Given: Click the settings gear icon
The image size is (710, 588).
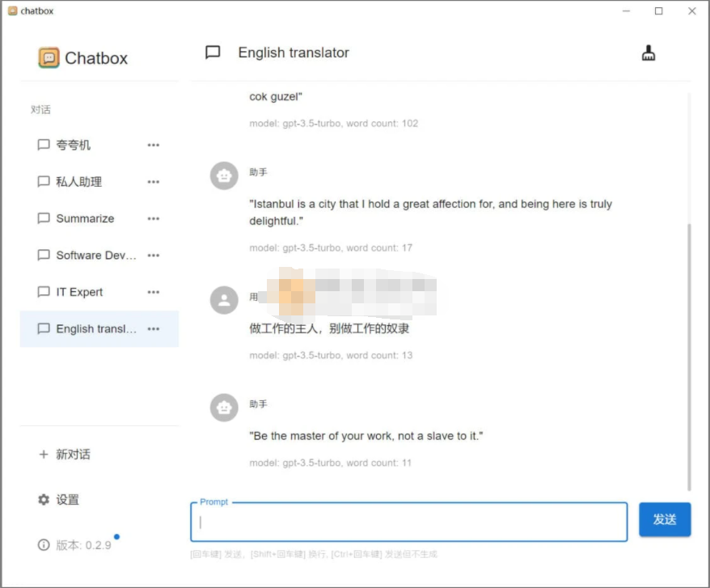Looking at the screenshot, I should pos(43,500).
